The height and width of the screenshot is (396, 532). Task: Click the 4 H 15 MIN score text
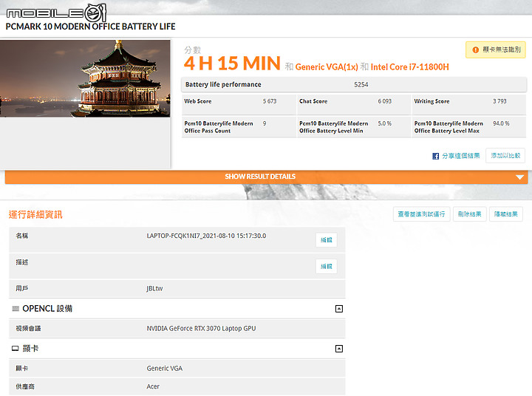(232, 64)
